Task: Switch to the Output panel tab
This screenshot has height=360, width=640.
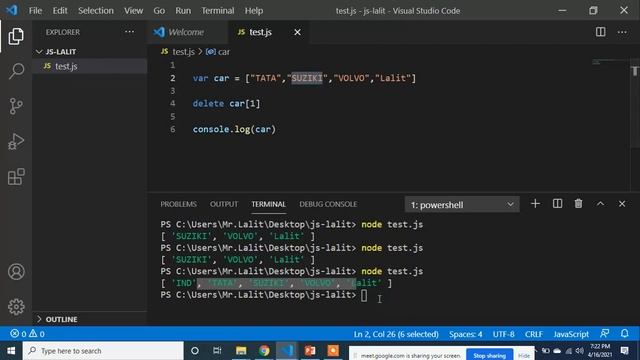Action: [x=224, y=204]
